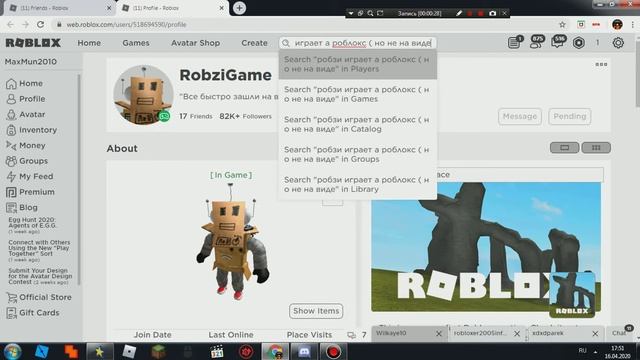The height and width of the screenshot is (360, 640).
Task: Switch to slideshow view toggle
Action: pos(564,147)
